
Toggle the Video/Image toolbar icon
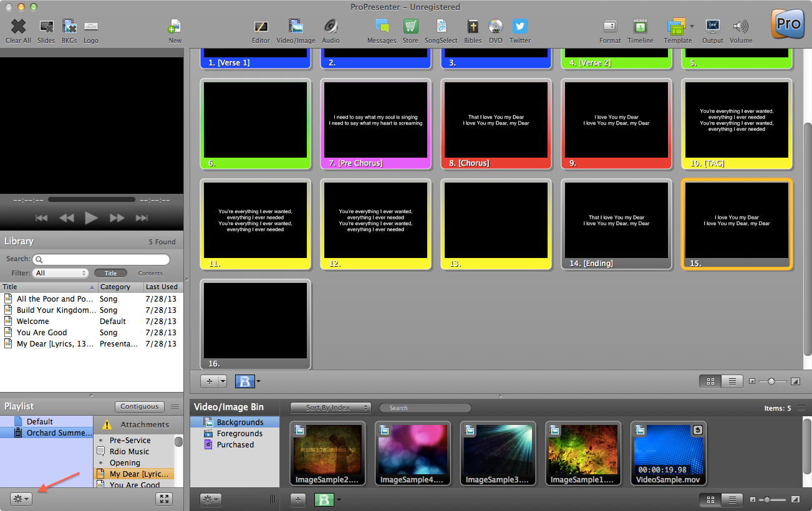(296, 26)
